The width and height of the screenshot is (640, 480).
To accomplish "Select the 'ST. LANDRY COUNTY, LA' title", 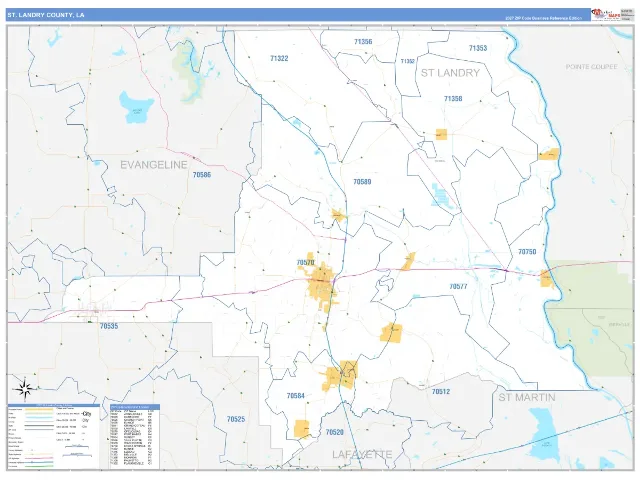I will tap(46, 15).
